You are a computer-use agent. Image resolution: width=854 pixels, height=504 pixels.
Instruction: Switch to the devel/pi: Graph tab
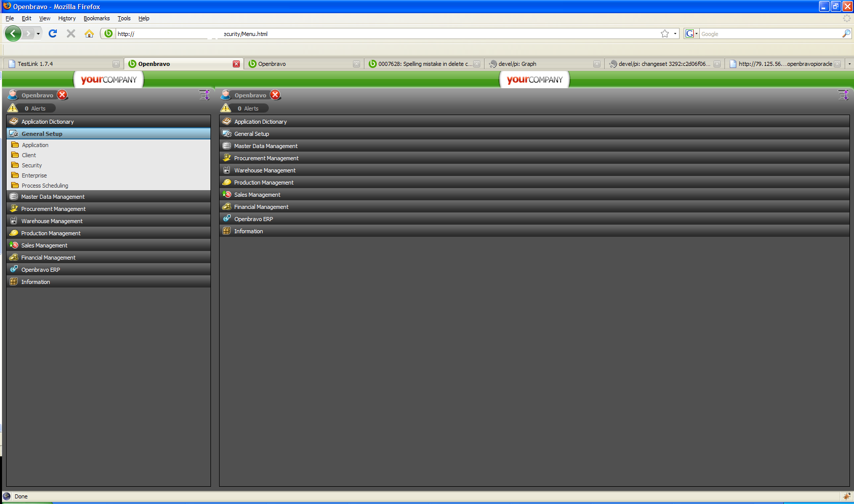[544, 64]
